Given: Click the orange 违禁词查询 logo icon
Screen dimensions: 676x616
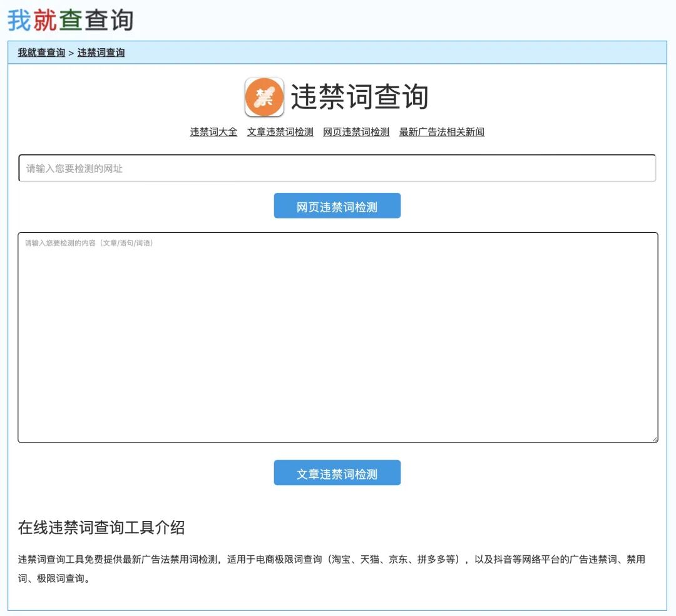Looking at the screenshot, I should 264,98.
